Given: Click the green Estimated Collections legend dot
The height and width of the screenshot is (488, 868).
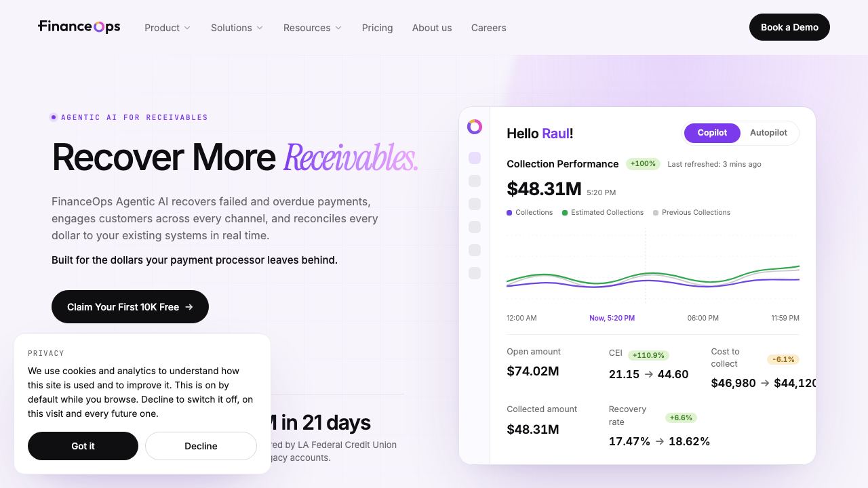Looking at the screenshot, I should click(x=565, y=213).
